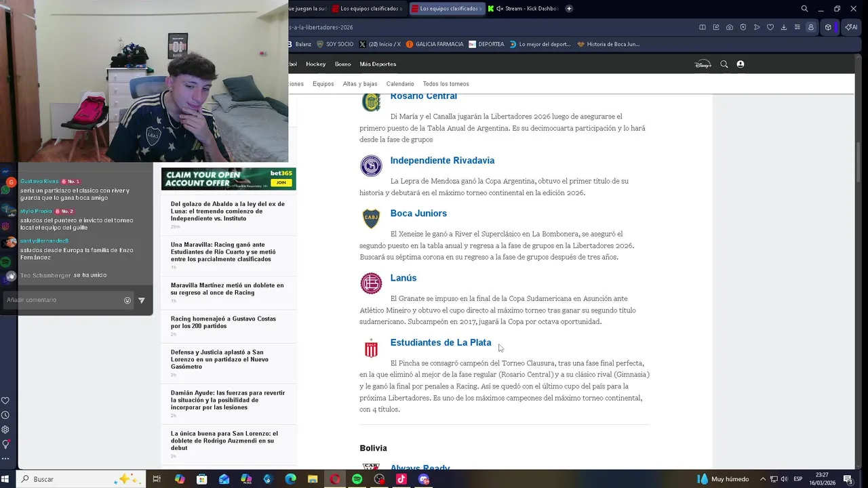Open DEPORTEA bookmark
Screen dimensions: 868x488
tap(486, 44)
